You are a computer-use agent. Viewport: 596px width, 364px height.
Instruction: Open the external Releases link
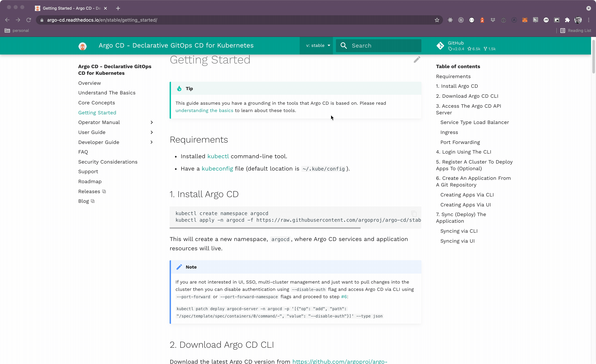[92, 191]
